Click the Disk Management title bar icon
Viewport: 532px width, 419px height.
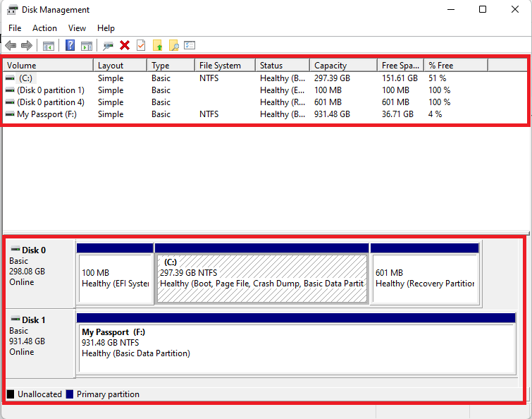(12, 10)
